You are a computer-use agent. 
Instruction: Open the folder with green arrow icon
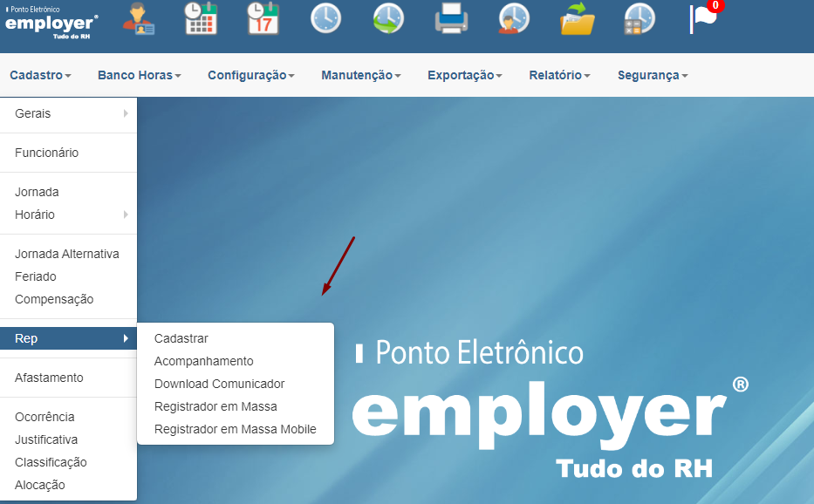[x=578, y=18]
